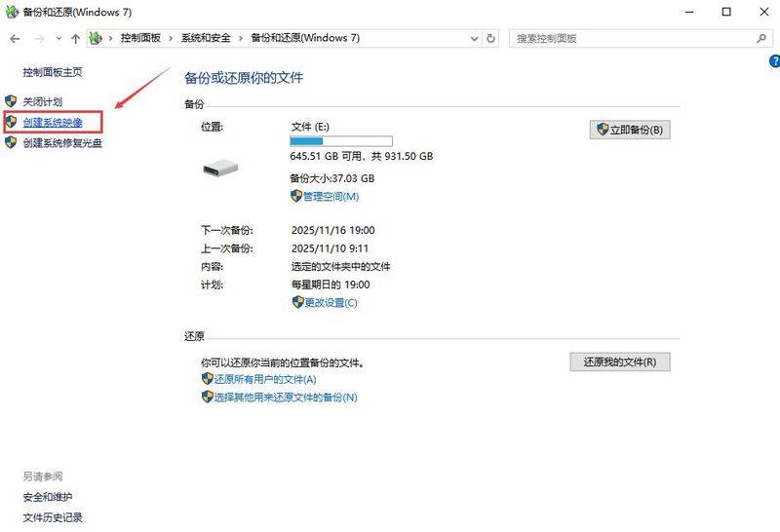This screenshot has height=532, width=780.
Task: Click shield icon beside 更改设置(C)
Action: click(297, 302)
